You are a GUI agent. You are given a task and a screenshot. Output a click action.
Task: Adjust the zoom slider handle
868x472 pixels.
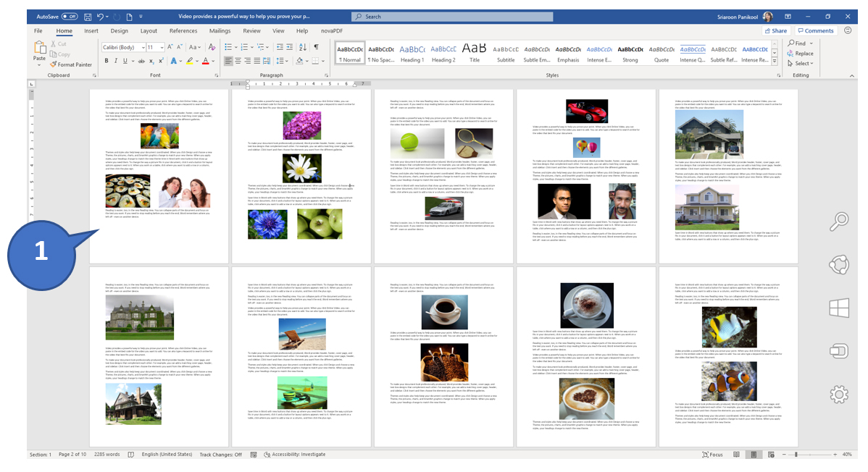[x=796, y=455]
